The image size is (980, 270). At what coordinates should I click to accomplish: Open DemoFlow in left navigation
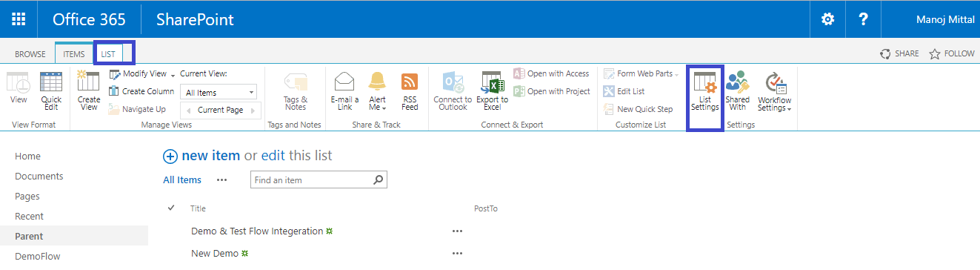pyautogui.click(x=38, y=257)
